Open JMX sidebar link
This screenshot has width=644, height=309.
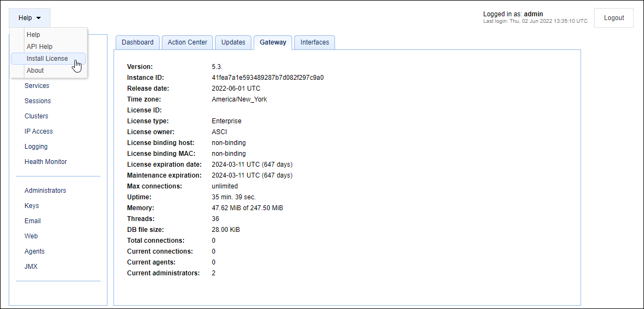[x=31, y=267]
